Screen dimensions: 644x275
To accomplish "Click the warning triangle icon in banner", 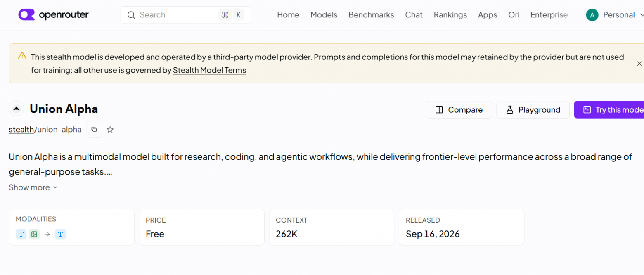I will (22, 57).
